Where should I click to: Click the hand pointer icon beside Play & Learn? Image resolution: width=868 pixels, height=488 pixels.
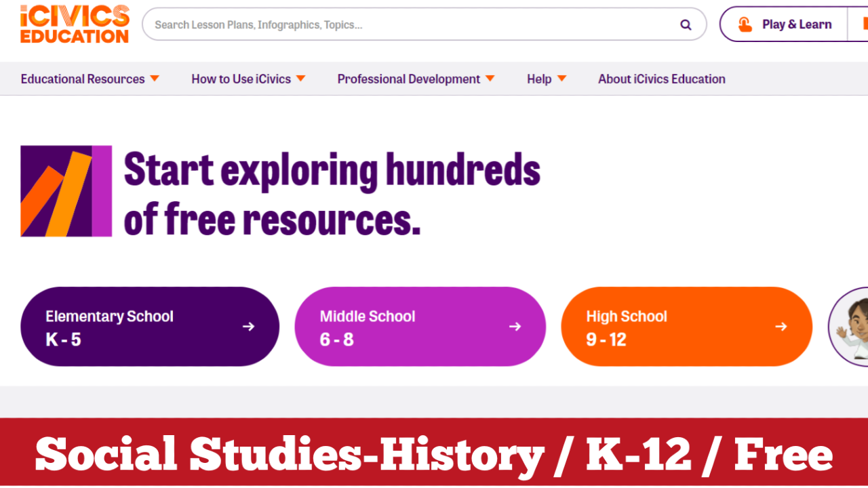(745, 25)
